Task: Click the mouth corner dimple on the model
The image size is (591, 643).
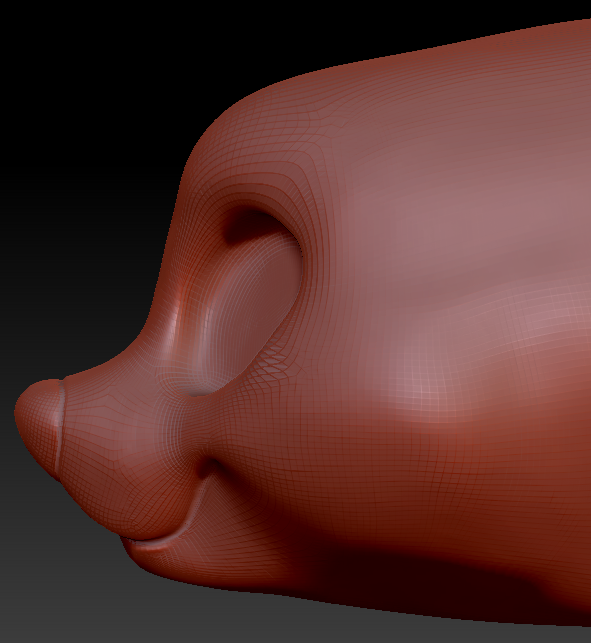Action: pos(208,469)
